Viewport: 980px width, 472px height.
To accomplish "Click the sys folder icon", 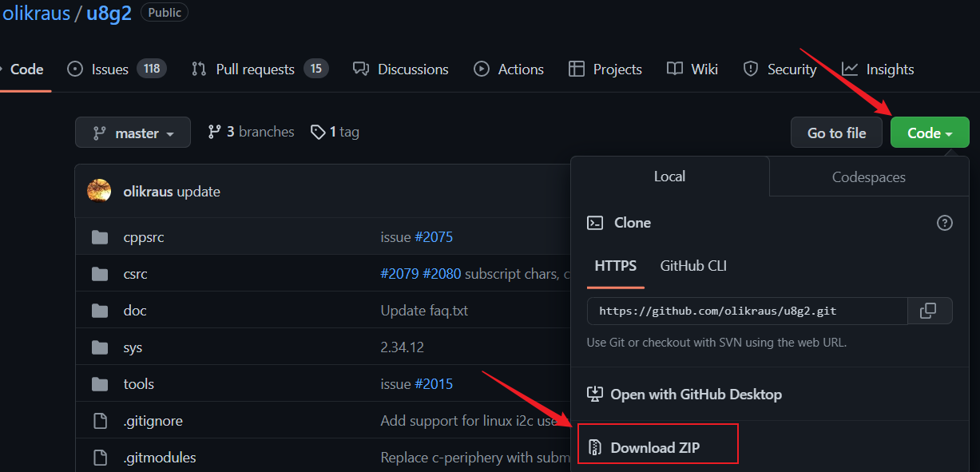I will coord(100,347).
